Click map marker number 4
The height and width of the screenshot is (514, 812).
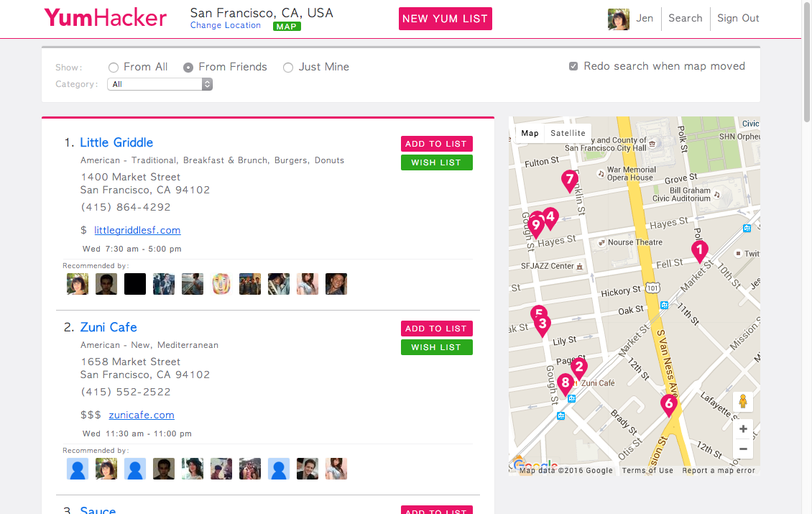(550, 218)
